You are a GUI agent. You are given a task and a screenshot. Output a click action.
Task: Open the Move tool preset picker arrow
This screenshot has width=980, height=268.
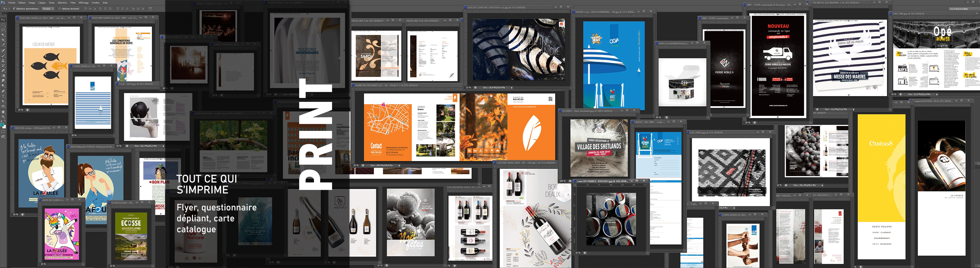point(9,9)
